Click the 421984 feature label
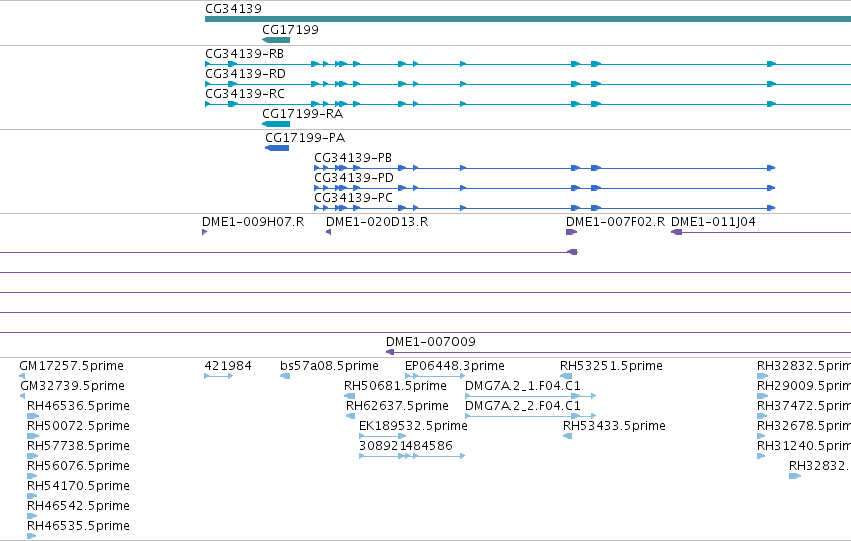The height and width of the screenshot is (541, 851). point(228,366)
